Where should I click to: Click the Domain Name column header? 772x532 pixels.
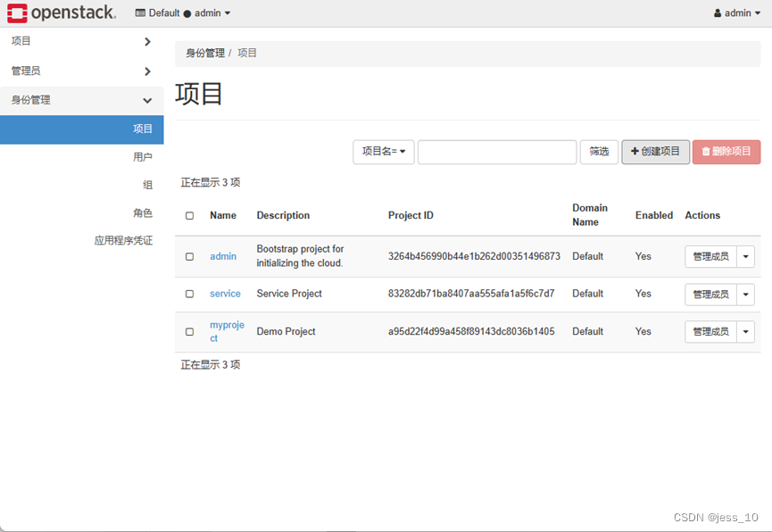(x=590, y=215)
